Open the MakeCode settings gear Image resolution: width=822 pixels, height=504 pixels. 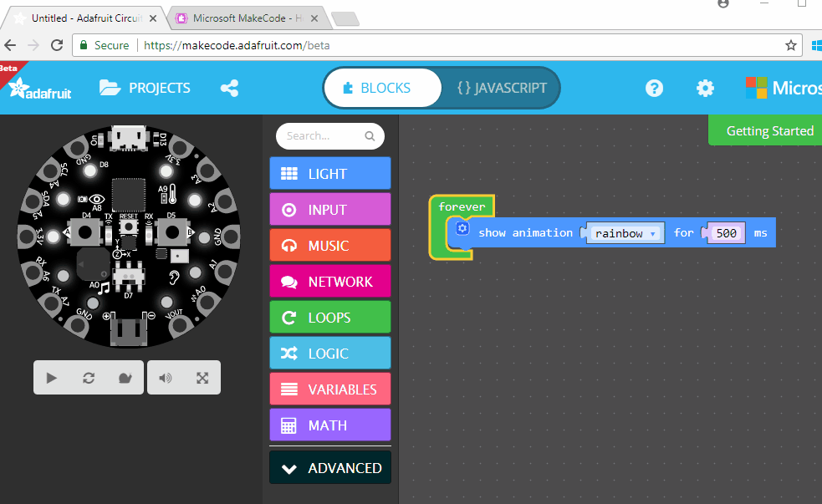tap(705, 88)
